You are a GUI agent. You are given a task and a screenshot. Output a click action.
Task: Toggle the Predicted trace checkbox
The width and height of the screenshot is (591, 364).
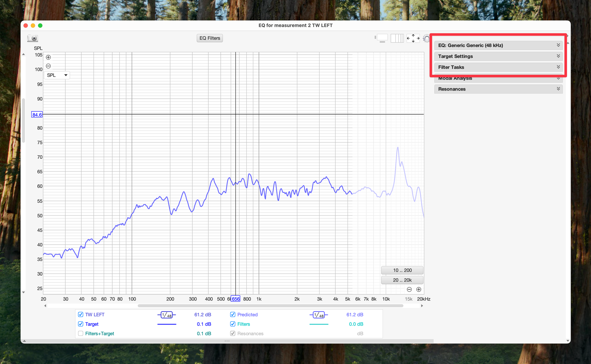tap(233, 315)
